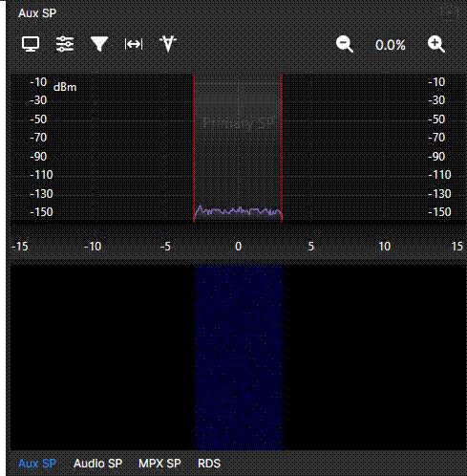Click the purple spectrum trace

[x=238, y=212]
